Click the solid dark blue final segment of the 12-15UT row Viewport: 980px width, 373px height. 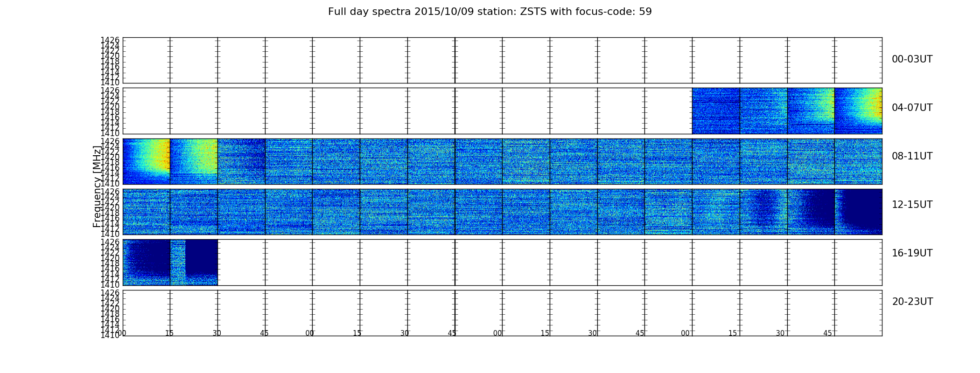(x=858, y=212)
